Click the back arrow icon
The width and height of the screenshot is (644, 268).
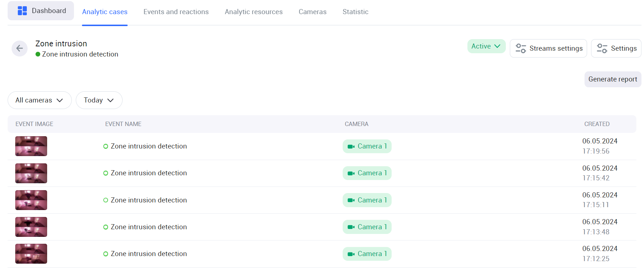[20, 49]
